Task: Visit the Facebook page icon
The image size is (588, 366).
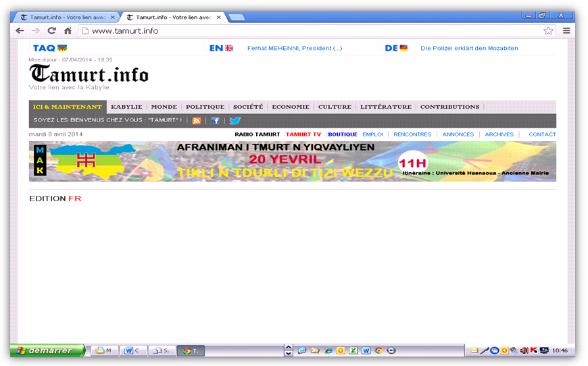Action: point(216,120)
